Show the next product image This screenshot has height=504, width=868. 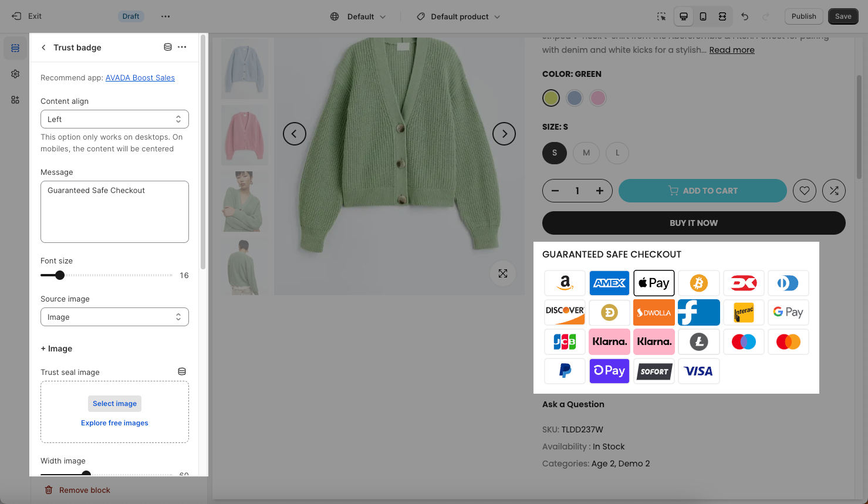point(504,134)
